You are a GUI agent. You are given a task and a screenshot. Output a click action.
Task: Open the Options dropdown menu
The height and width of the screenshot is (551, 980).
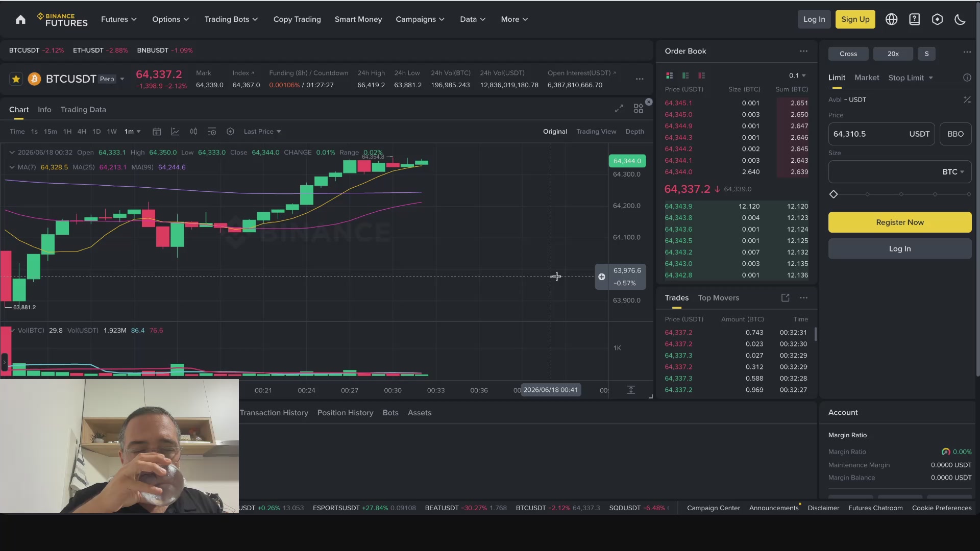170,19
